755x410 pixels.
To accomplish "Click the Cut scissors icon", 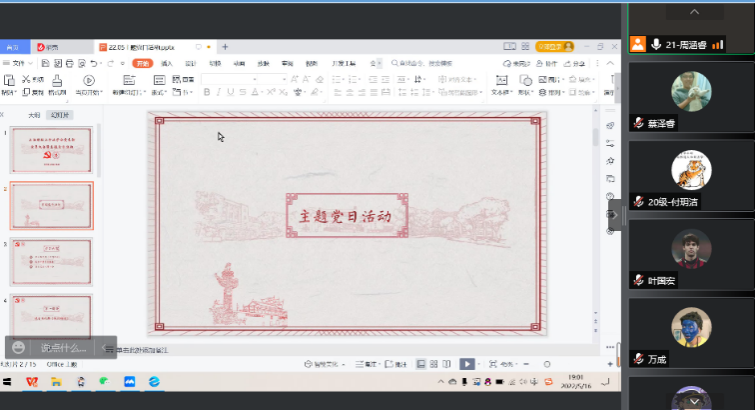I will coord(25,79).
